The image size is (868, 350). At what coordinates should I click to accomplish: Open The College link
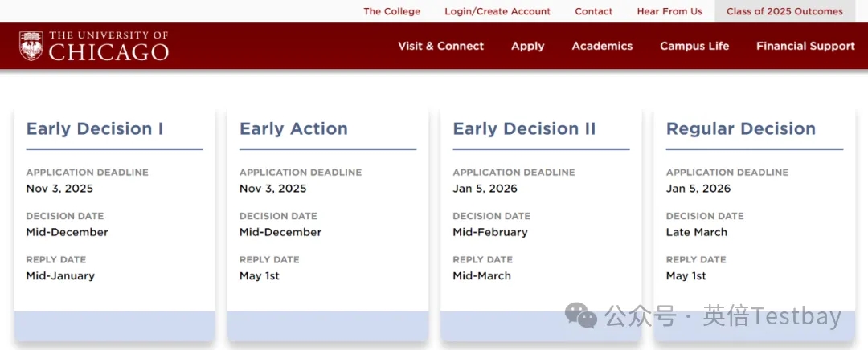(391, 11)
